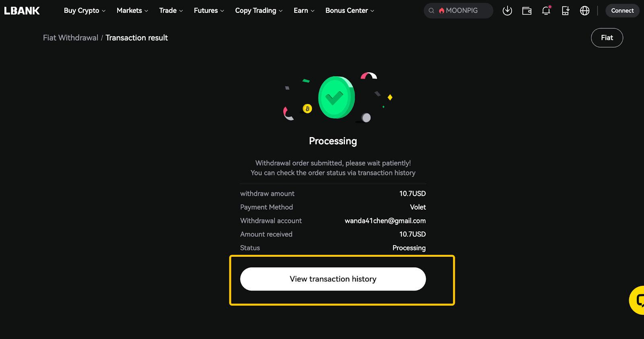
Task: Open the wallet icon in header
Action: coord(526,11)
